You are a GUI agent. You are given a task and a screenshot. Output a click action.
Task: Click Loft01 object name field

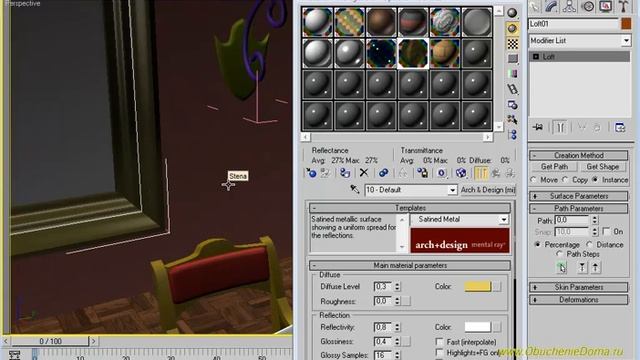click(574, 24)
